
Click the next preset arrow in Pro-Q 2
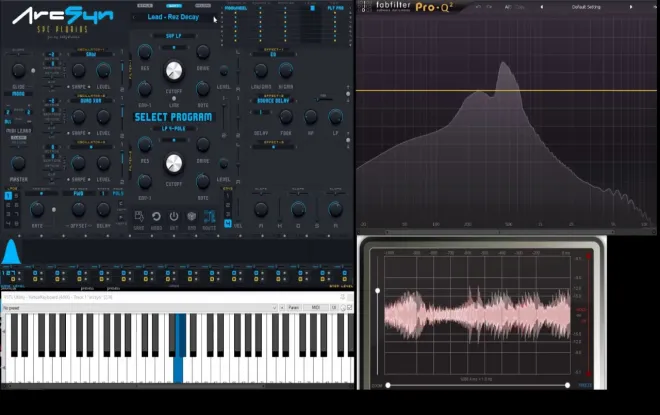(x=631, y=7)
